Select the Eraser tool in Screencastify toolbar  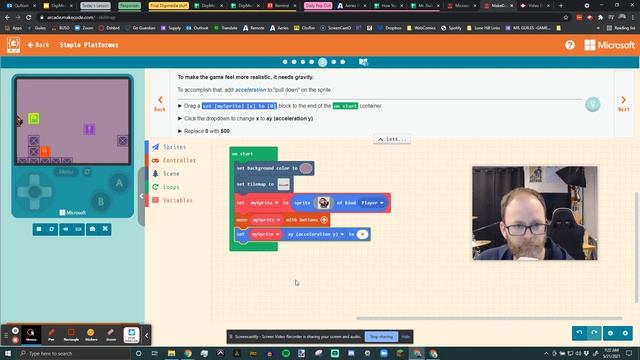[111, 335]
